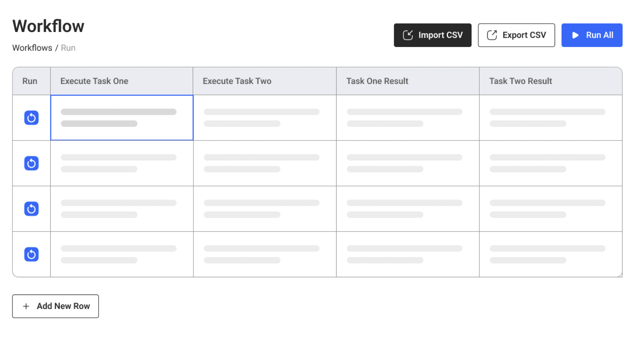644x350 pixels.
Task: Select the highlighted Execute Task One cell
Action: (x=122, y=118)
